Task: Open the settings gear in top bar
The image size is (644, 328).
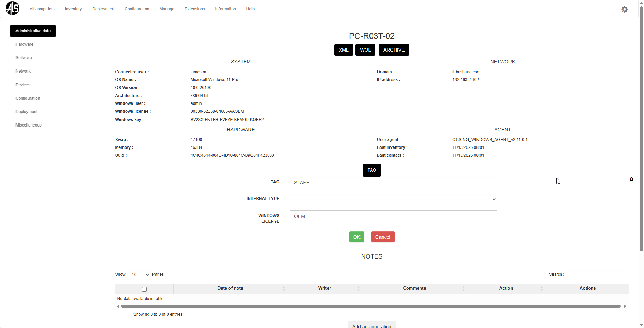Action: 624,9
